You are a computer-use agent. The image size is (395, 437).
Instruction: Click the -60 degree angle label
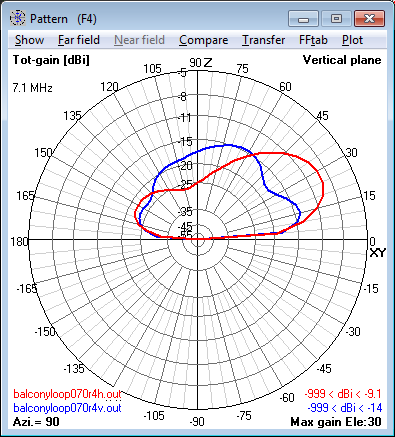pos(287,397)
